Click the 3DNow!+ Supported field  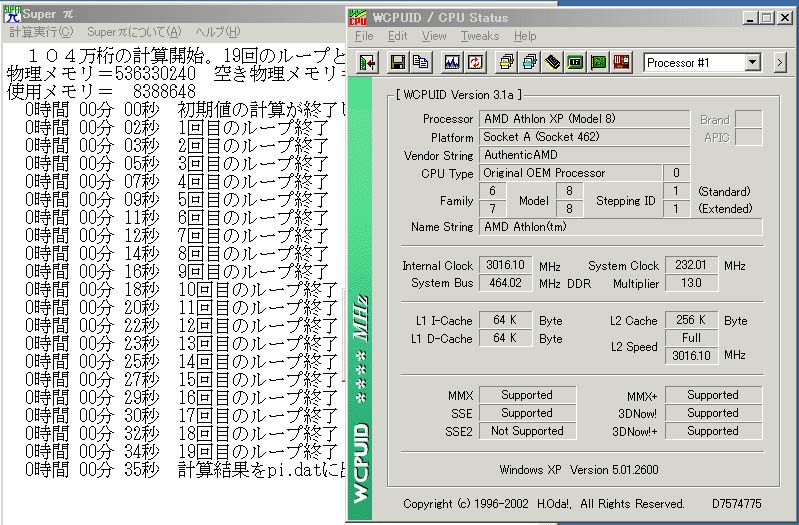click(713, 431)
